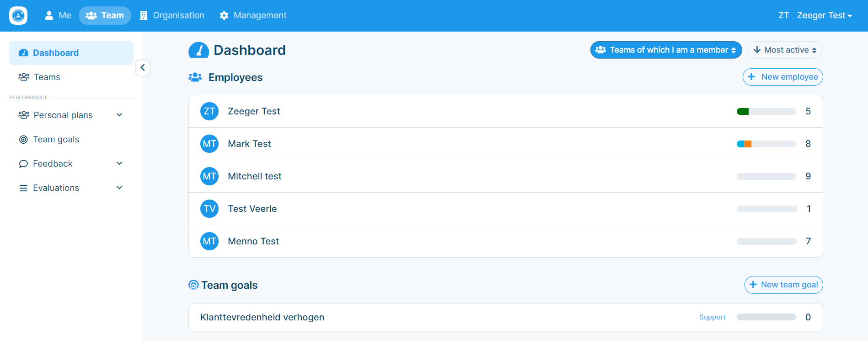Click the Employees group icon heading
Image resolution: width=868 pixels, height=341 pixels.
click(195, 77)
